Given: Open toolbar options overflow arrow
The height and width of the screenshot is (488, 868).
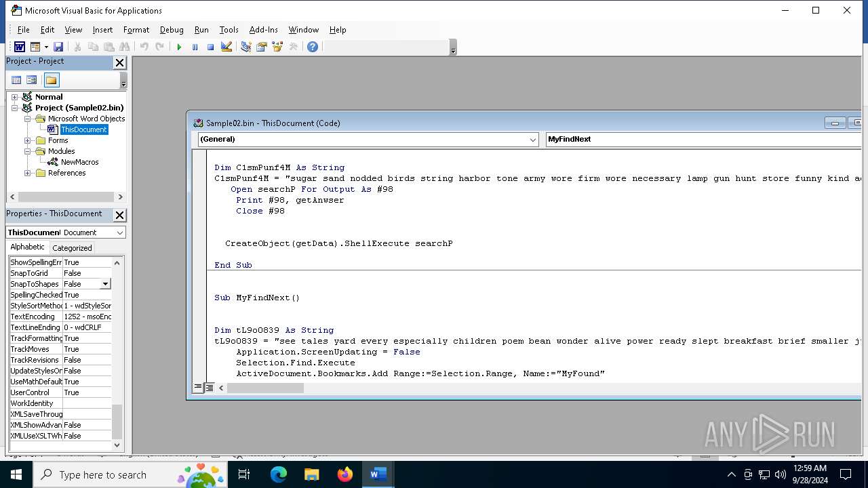Looking at the screenshot, I should point(453,47).
